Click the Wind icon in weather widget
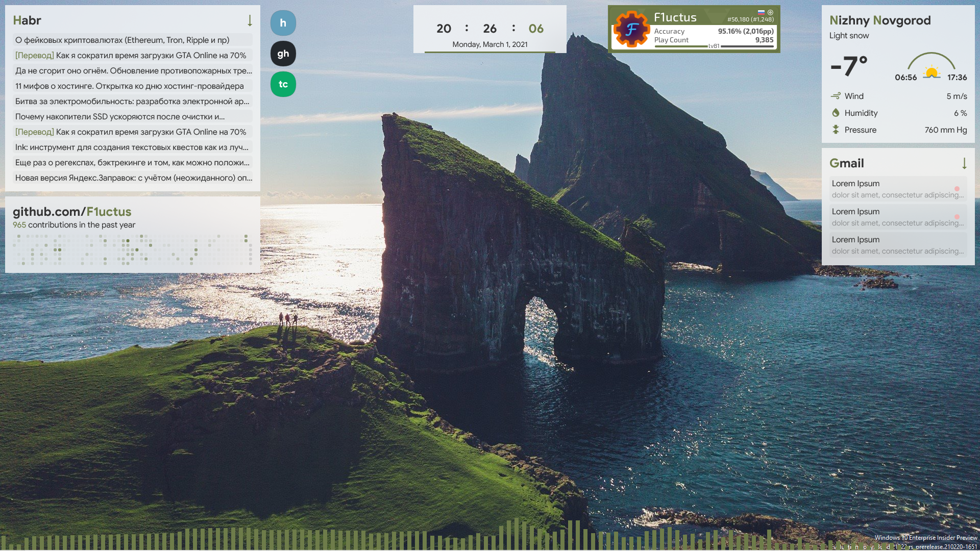Viewport: 980px width, 551px height. (836, 96)
